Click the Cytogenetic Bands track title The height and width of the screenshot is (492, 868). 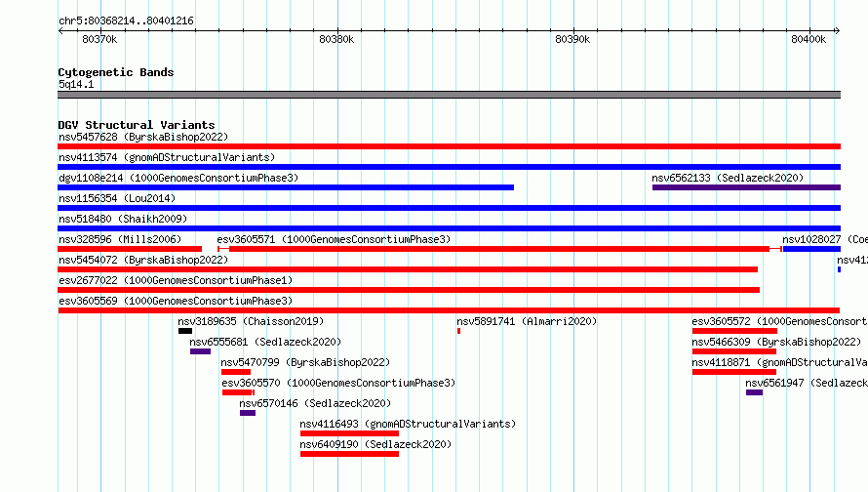[116, 72]
